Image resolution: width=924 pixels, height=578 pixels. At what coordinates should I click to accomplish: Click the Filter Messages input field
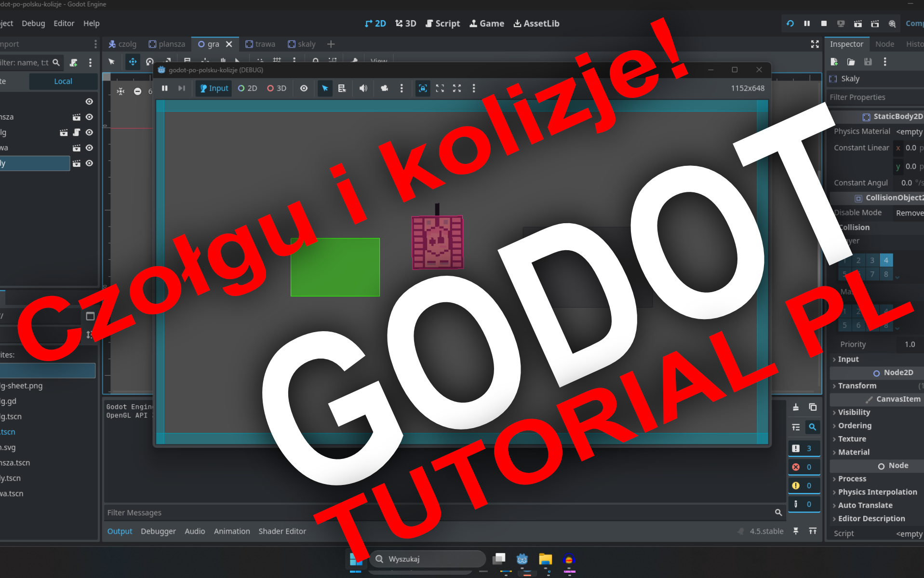point(434,512)
